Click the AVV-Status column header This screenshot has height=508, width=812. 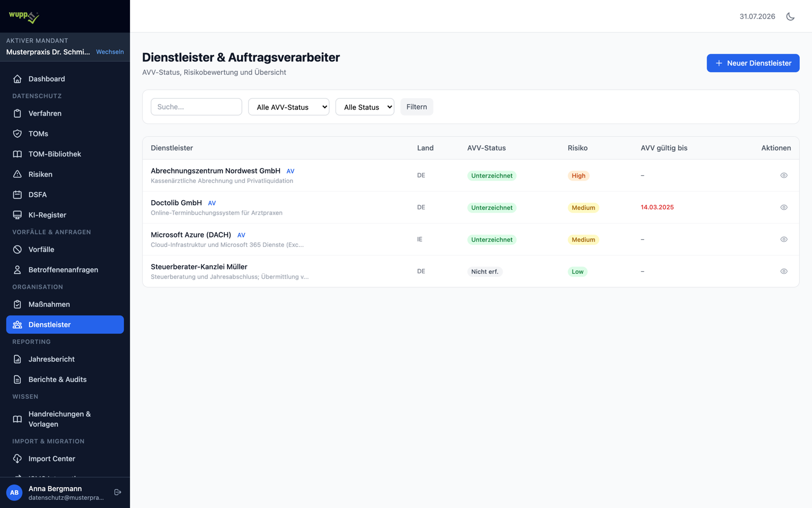(x=486, y=148)
